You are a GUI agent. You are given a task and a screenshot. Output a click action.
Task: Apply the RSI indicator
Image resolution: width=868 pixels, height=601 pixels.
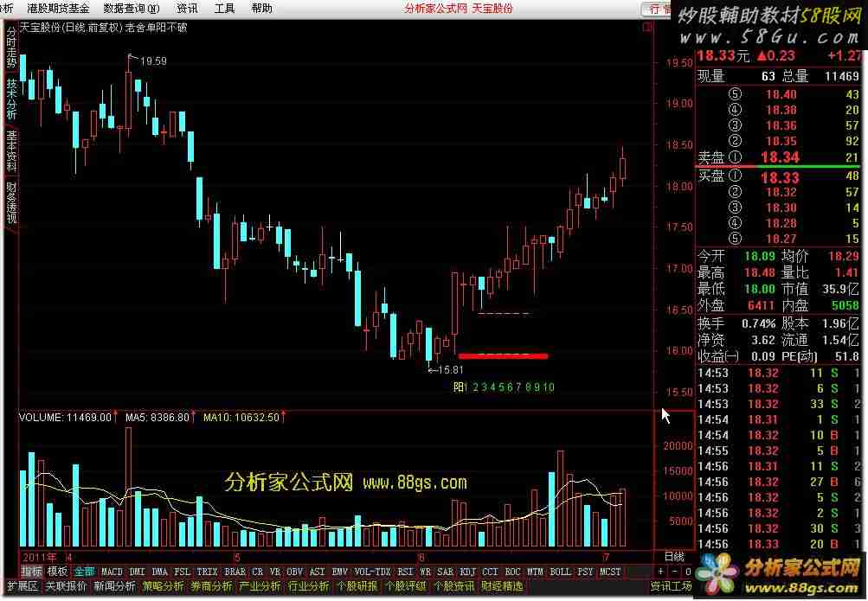[x=405, y=572]
